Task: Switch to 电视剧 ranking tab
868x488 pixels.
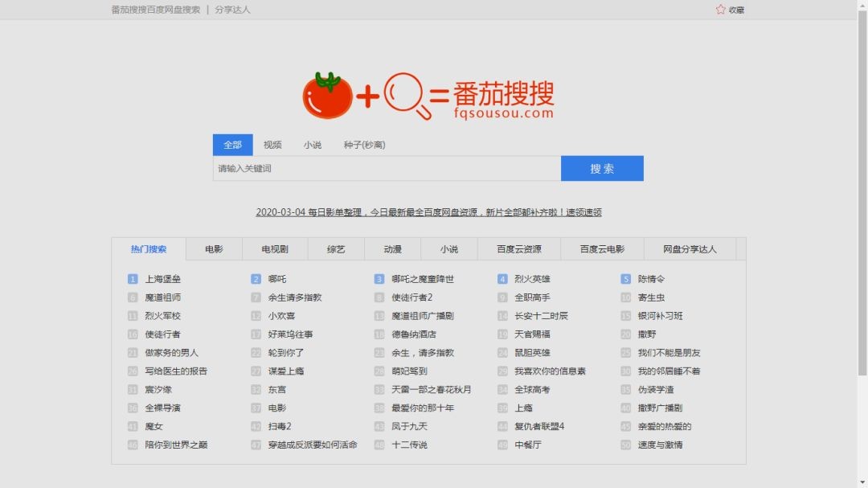Action: pyautogui.click(x=274, y=249)
